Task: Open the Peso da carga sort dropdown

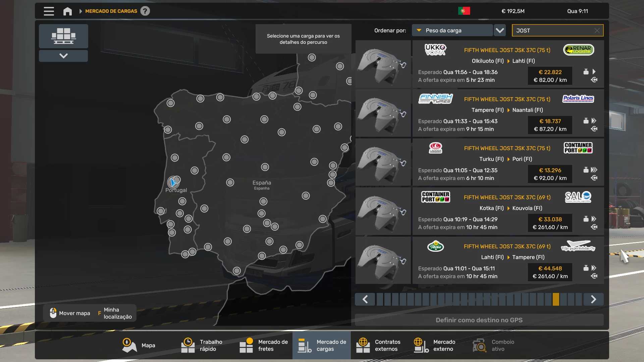Action: pos(452,31)
